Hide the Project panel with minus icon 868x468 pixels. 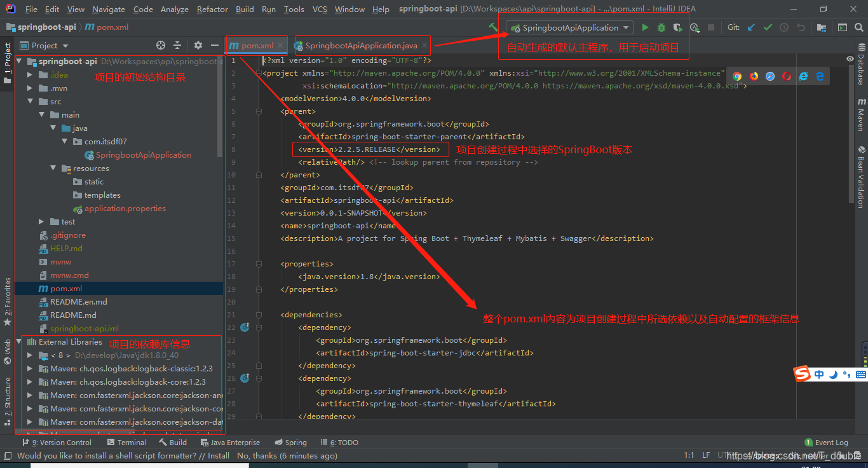[215, 45]
